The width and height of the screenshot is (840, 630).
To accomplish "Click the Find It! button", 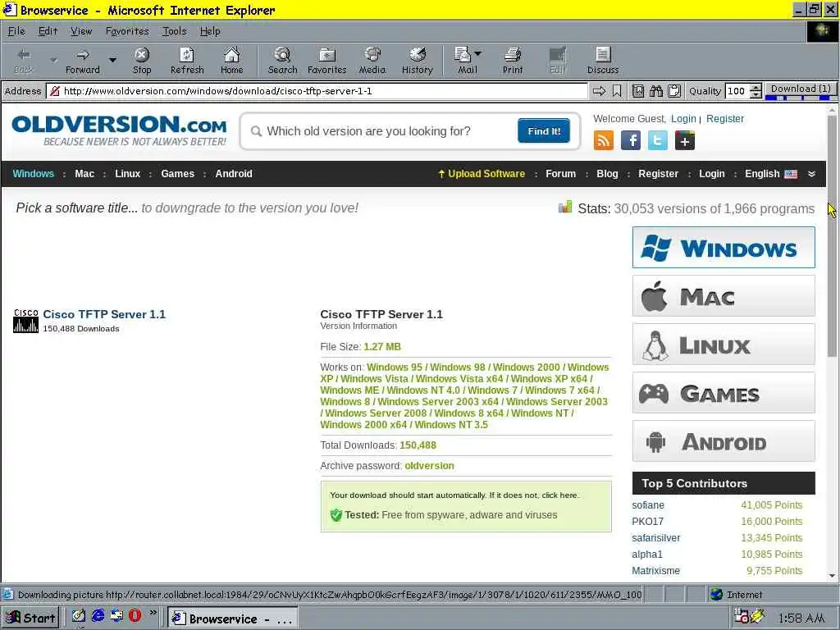I will pos(544,131).
